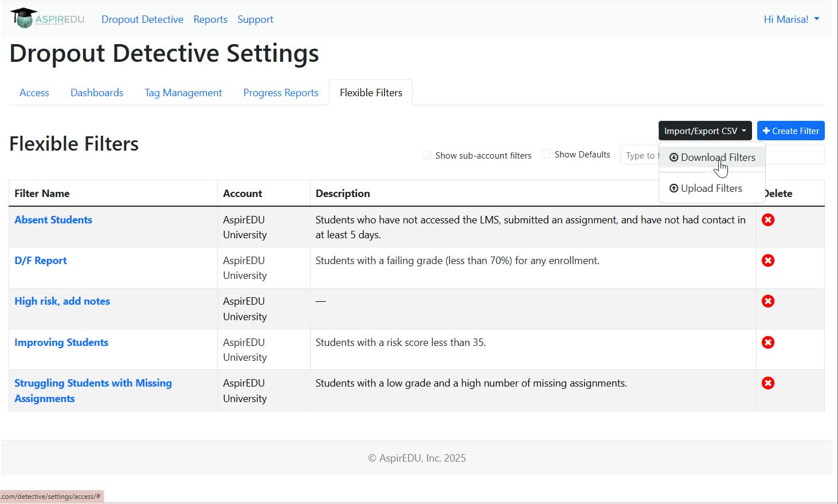Select the Flexible Filters tab
This screenshot has width=838, height=504.
tap(371, 93)
